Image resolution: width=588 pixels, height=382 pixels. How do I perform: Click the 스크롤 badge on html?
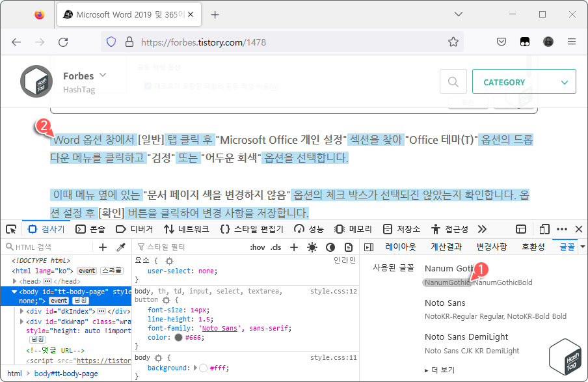112,271
